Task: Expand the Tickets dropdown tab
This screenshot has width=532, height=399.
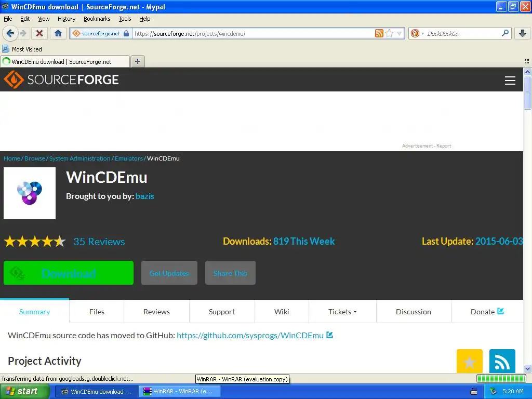Action: (342, 312)
